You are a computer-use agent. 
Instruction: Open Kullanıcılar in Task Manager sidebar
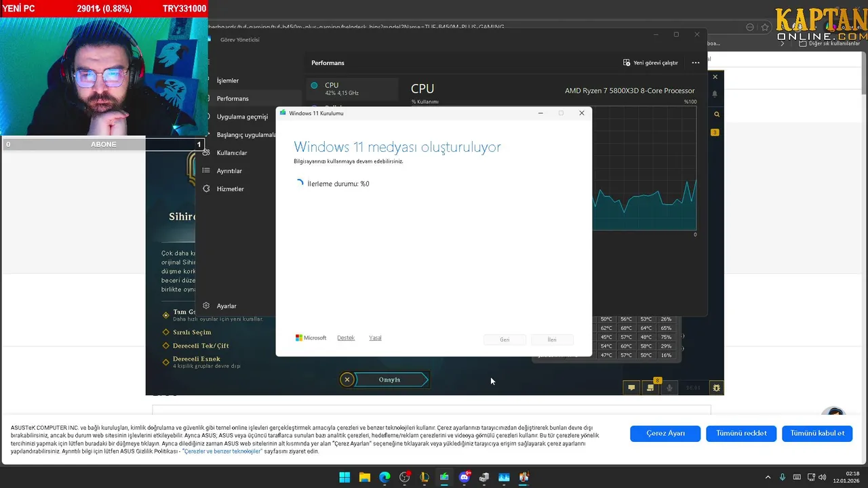point(232,153)
